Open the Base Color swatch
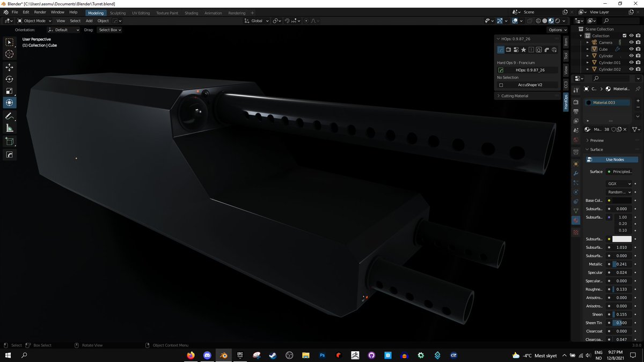This screenshot has width=644, height=362. (x=620, y=200)
